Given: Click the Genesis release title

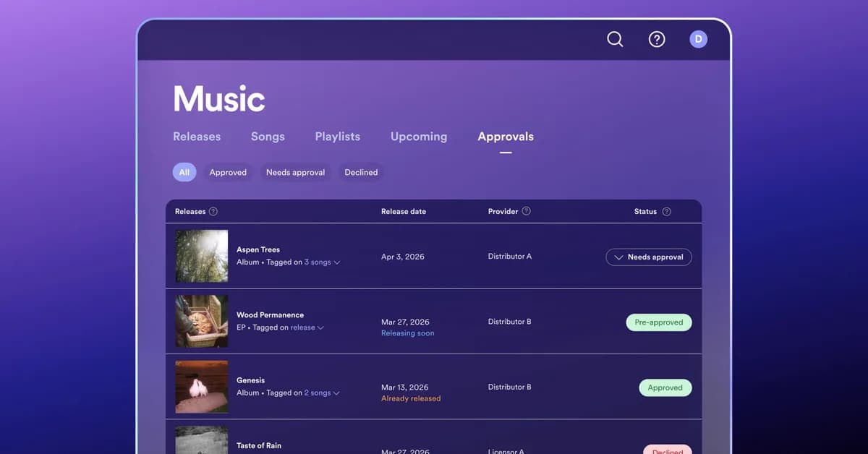Looking at the screenshot, I should point(251,380).
